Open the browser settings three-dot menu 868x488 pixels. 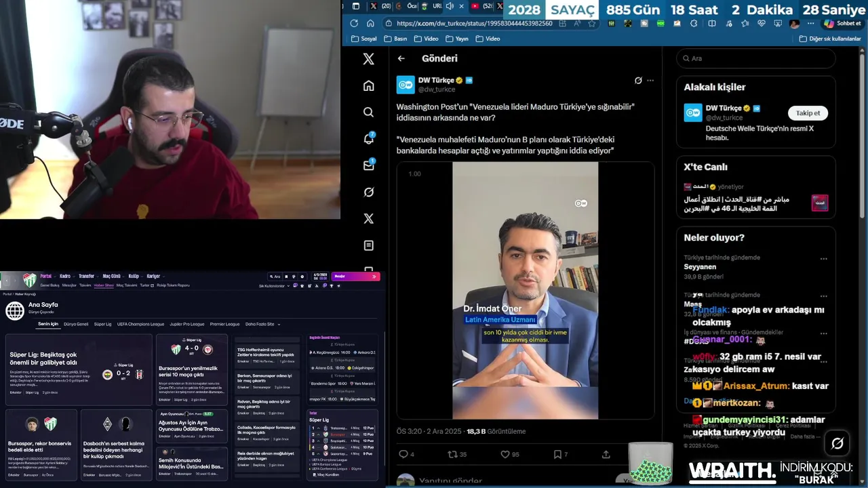tap(810, 23)
